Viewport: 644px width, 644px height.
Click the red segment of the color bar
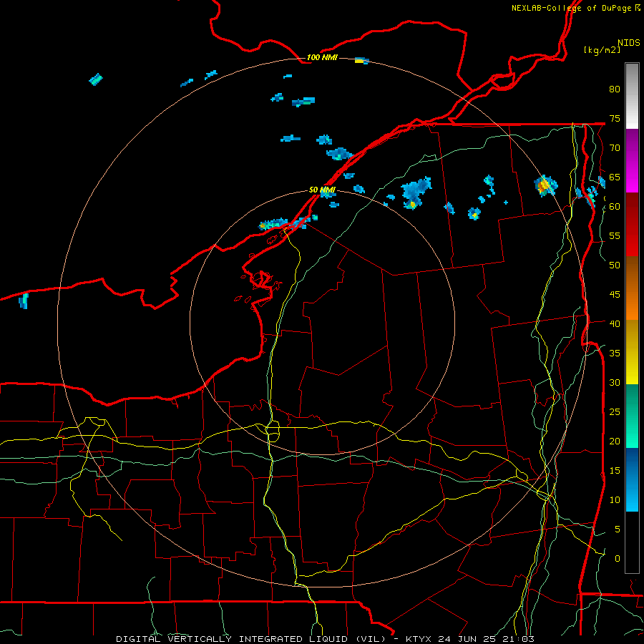[632, 225]
